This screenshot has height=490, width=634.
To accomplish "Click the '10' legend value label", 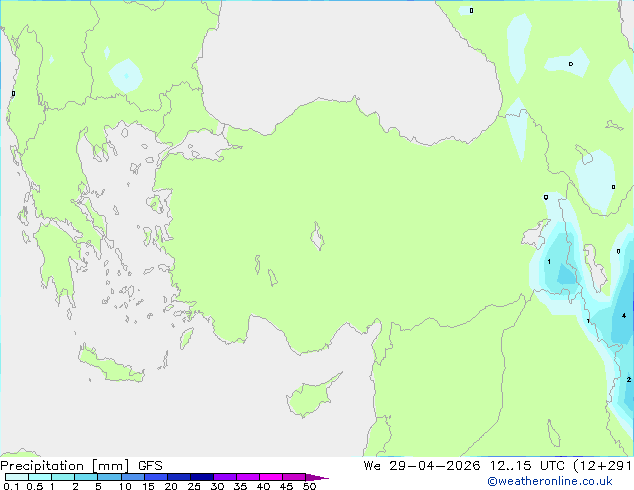I will click(125, 486).
